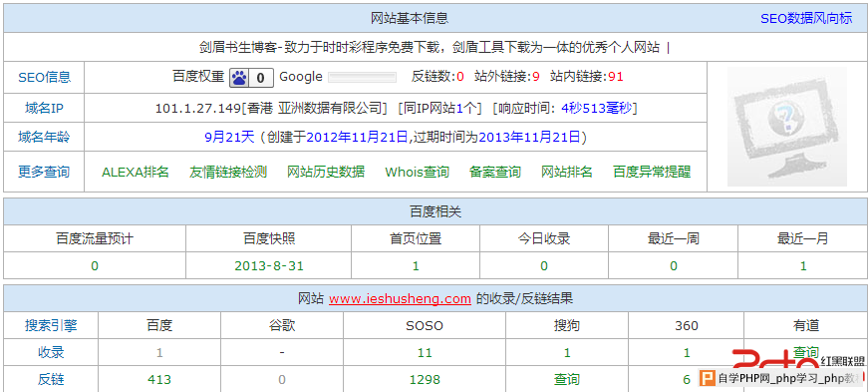The height and width of the screenshot is (392, 868).
Task: Click the 更多查询 row label
Action: pos(44,172)
